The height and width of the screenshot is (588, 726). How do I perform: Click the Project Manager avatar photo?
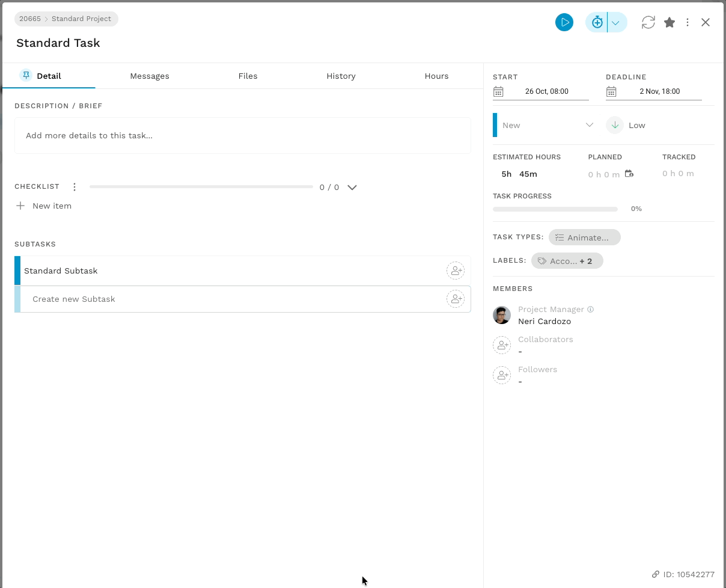pos(502,315)
